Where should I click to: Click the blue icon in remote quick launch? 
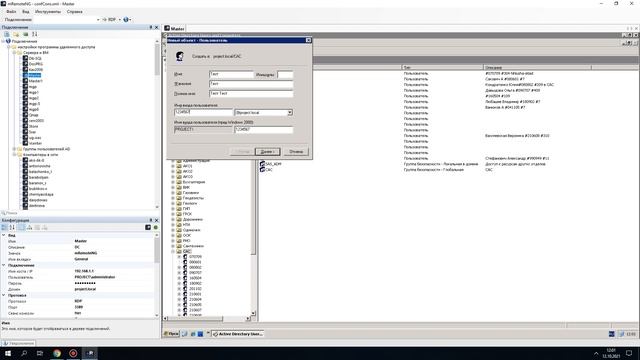[200, 334]
